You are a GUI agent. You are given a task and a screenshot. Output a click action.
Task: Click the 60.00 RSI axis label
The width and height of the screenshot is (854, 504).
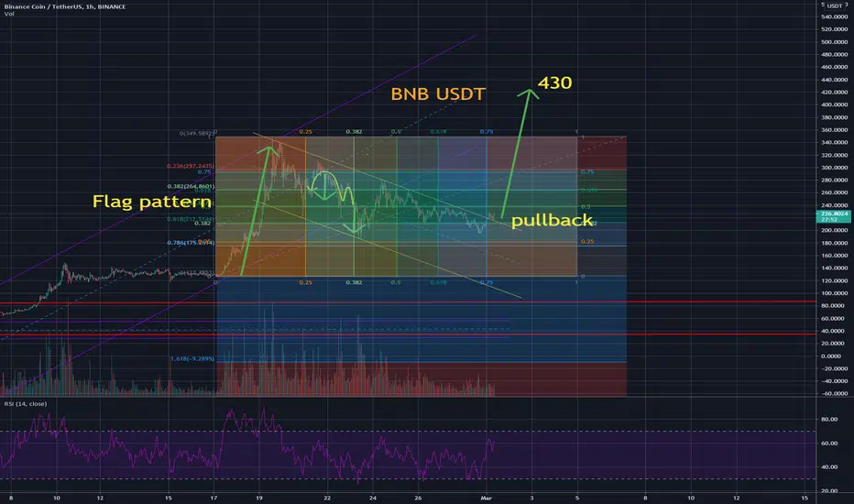(829, 443)
